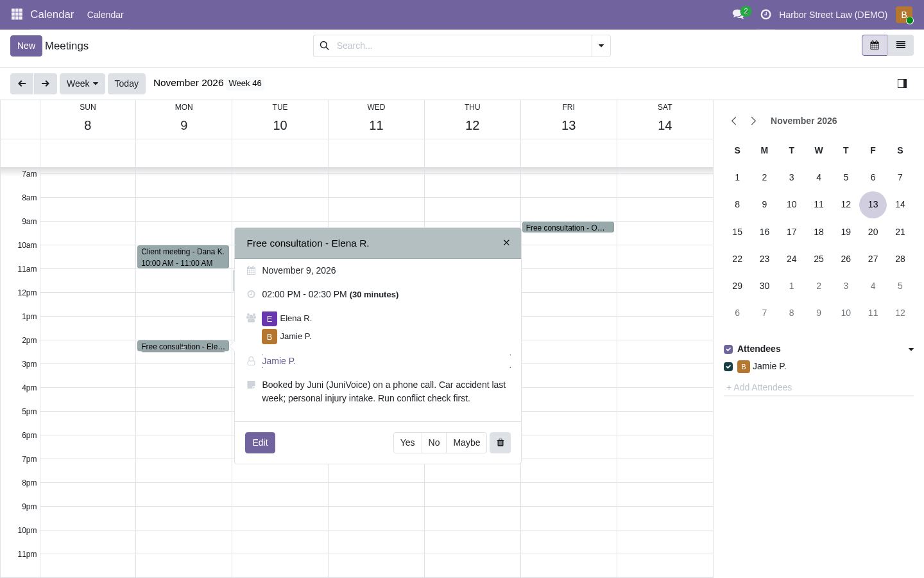This screenshot has height=578, width=924.
Task: Open Monday's Free consultation - Ele event
Action: (x=183, y=346)
